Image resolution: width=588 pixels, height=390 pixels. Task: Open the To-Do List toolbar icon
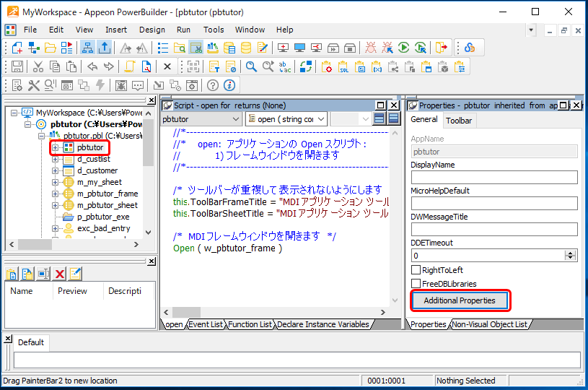[163, 48]
